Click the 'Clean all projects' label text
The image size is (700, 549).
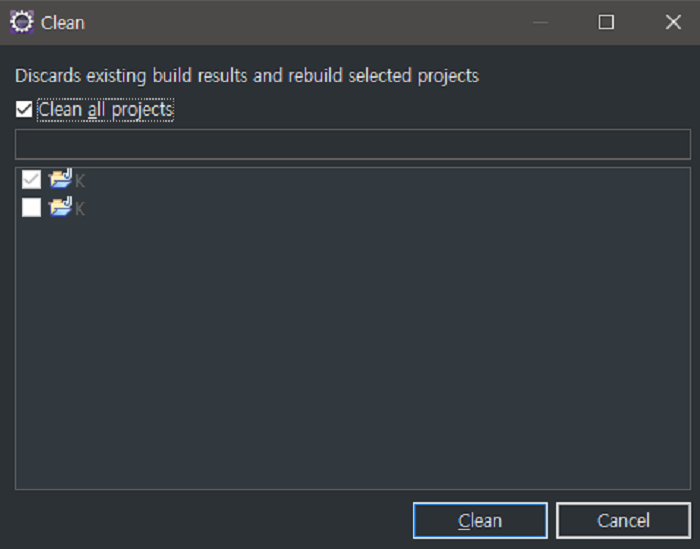[x=105, y=110]
